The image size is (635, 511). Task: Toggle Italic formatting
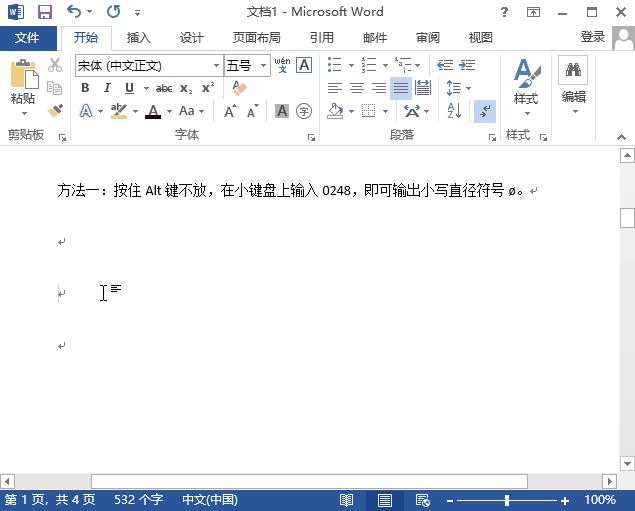click(105, 88)
